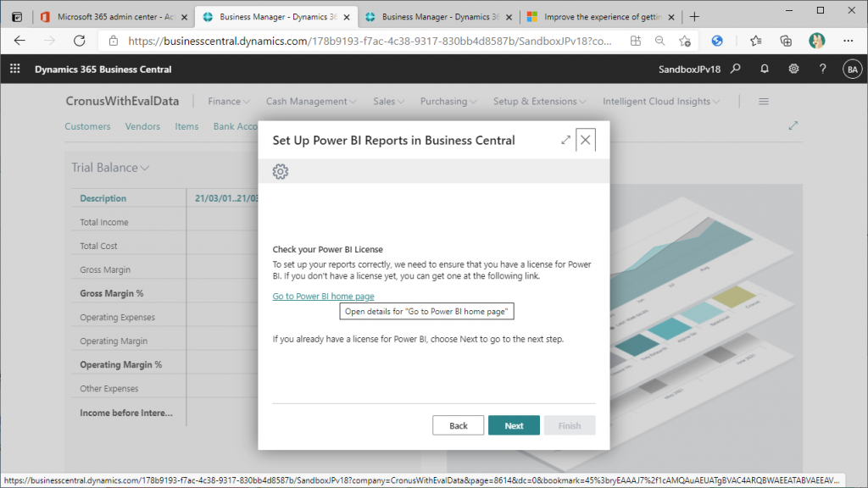Click the browser address bar URL
The height and width of the screenshot is (488, 868).
click(370, 41)
